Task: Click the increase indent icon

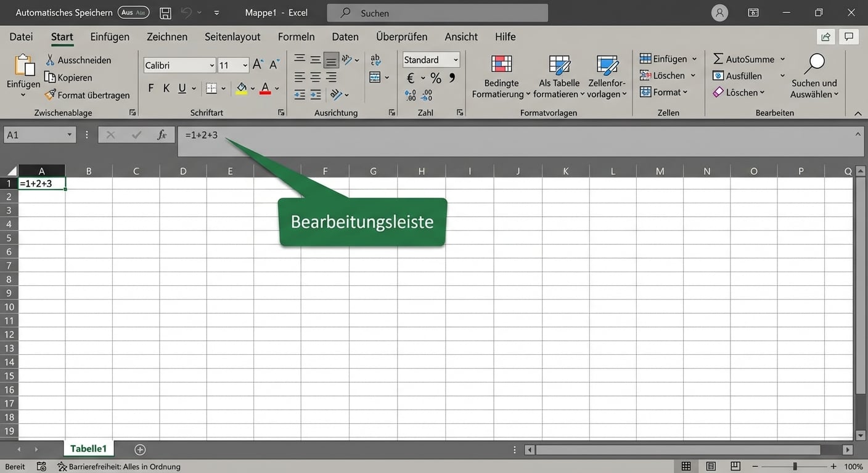Action: [315, 94]
